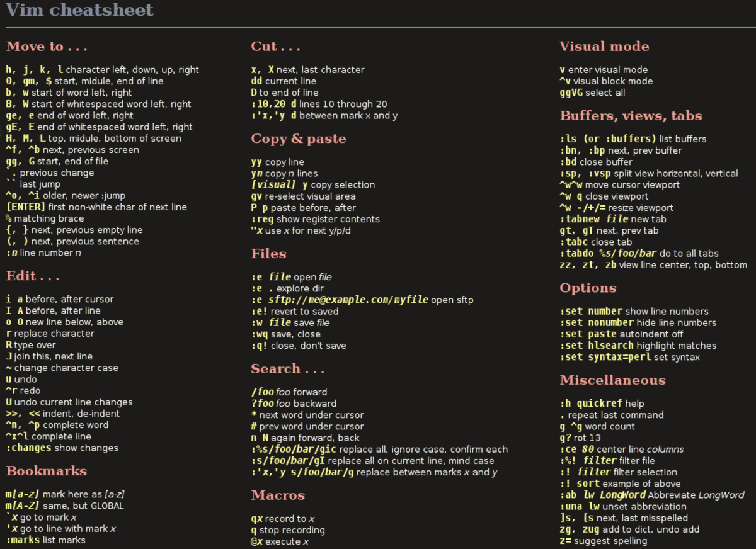
Task: Click the "Visual mode" section heading
Action: click(x=604, y=47)
